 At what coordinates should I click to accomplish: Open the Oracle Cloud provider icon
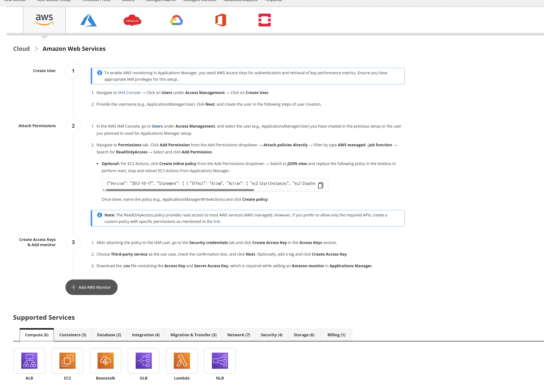tap(132, 20)
